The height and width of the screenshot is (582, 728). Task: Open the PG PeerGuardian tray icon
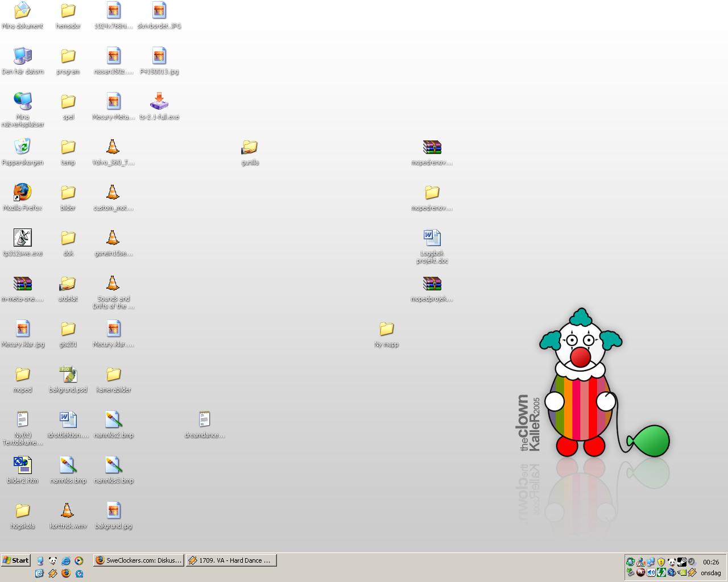pyautogui.click(x=640, y=572)
